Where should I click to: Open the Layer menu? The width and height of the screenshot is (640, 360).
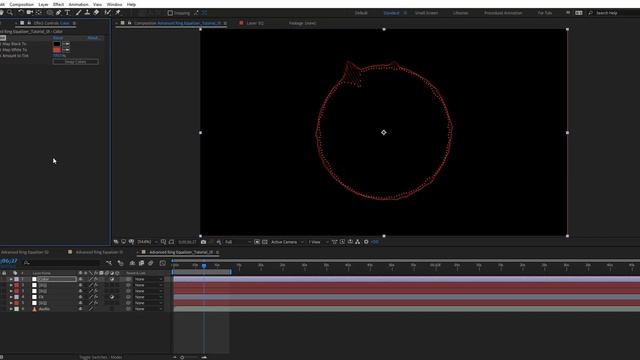coord(43,4)
